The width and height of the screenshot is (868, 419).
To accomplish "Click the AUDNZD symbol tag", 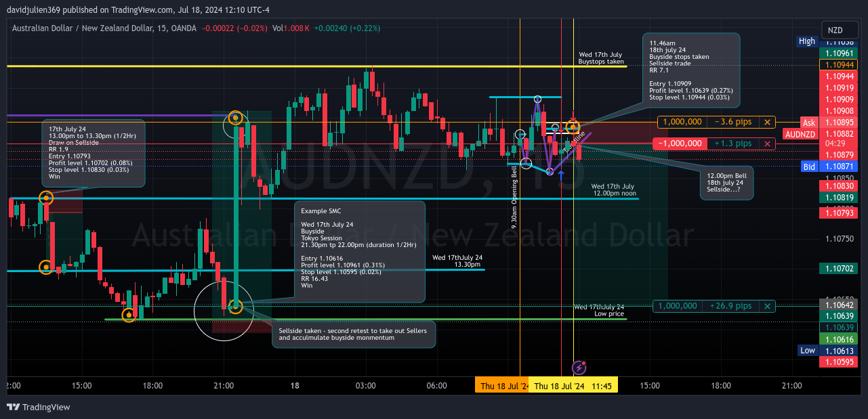I will click(x=800, y=134).
